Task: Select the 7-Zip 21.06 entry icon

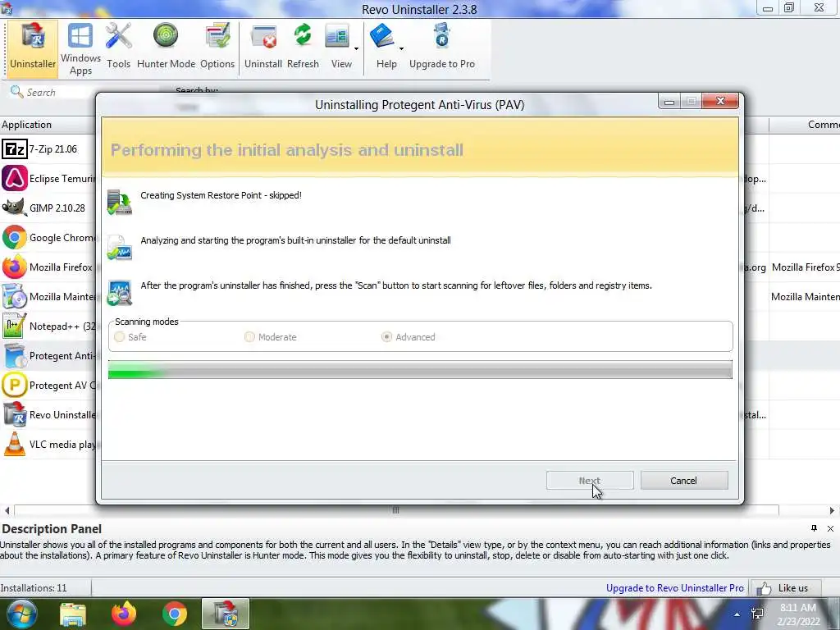Action: pyautogui.click(x=15, y=149)
